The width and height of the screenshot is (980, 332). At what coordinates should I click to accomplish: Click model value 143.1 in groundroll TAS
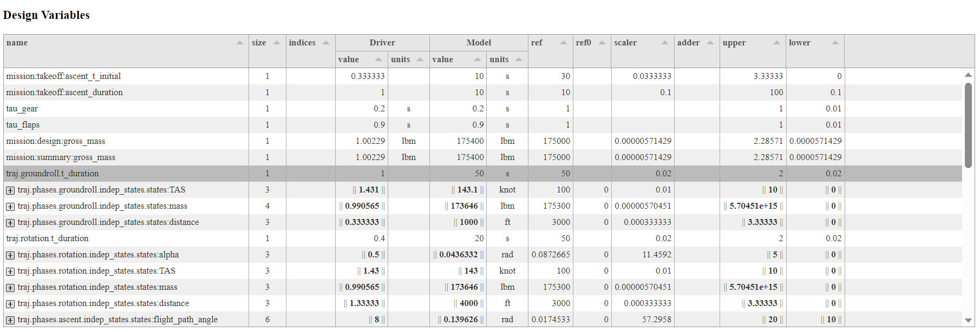[x=468, y=190]
